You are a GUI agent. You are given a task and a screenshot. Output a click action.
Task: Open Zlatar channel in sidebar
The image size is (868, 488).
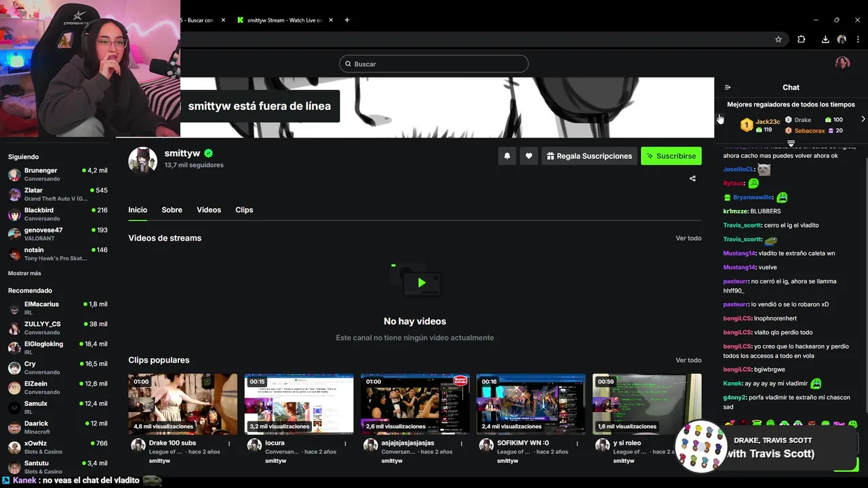tap(58, 195)
